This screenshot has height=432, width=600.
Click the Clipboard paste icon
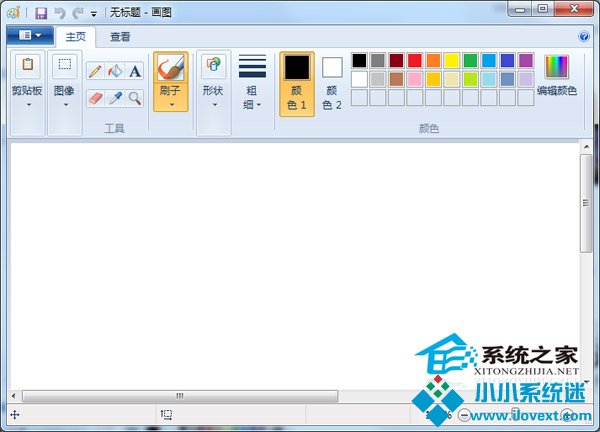(28, 65)
